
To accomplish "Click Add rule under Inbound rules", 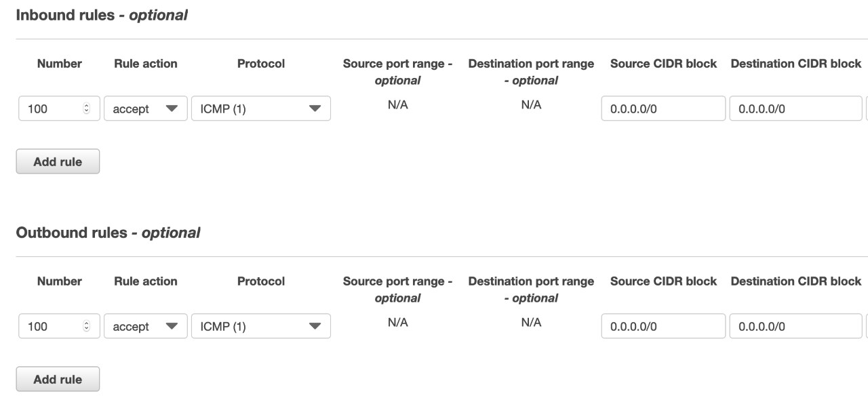I will [58, 161].
